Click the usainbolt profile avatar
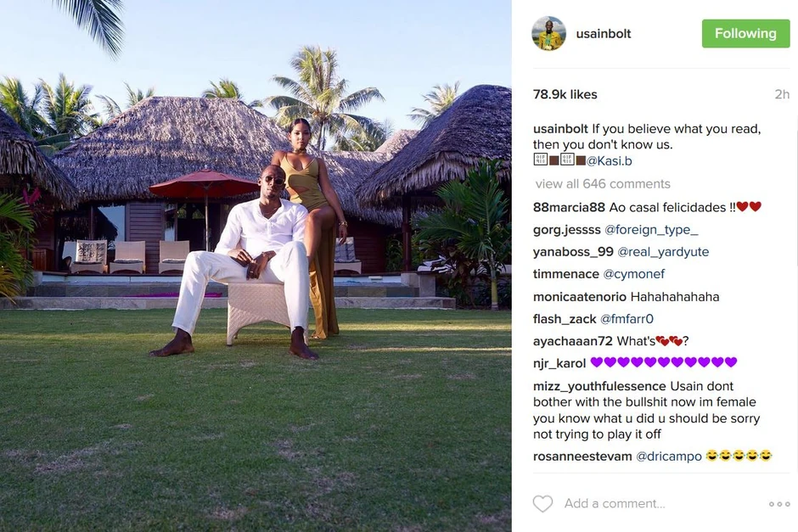The width and height of the screenshot is (798, 532). tap(548, 34)
